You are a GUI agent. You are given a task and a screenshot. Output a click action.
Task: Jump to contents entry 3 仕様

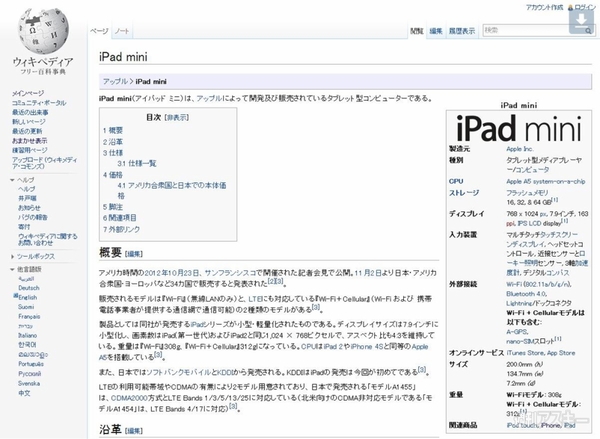(x=113, y=153)
